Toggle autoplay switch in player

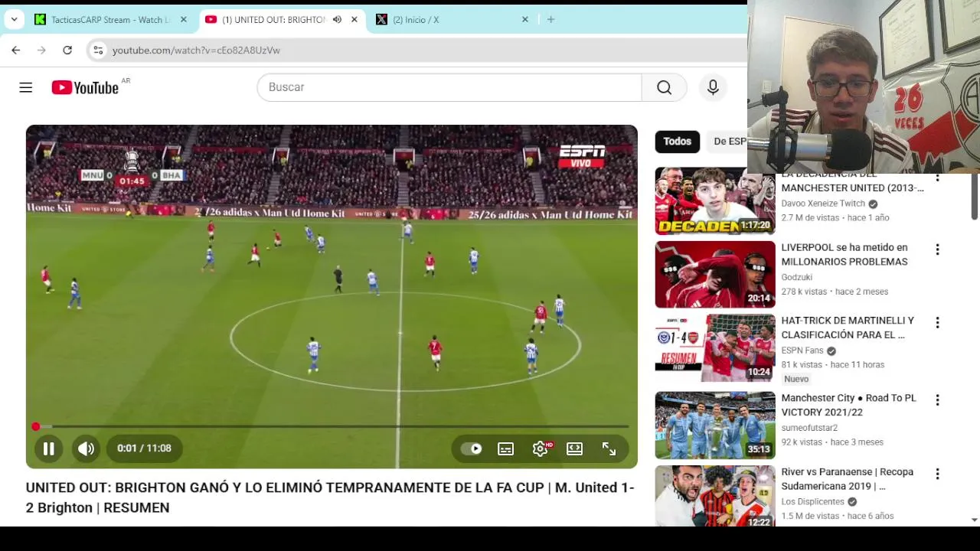coord(472,448)
